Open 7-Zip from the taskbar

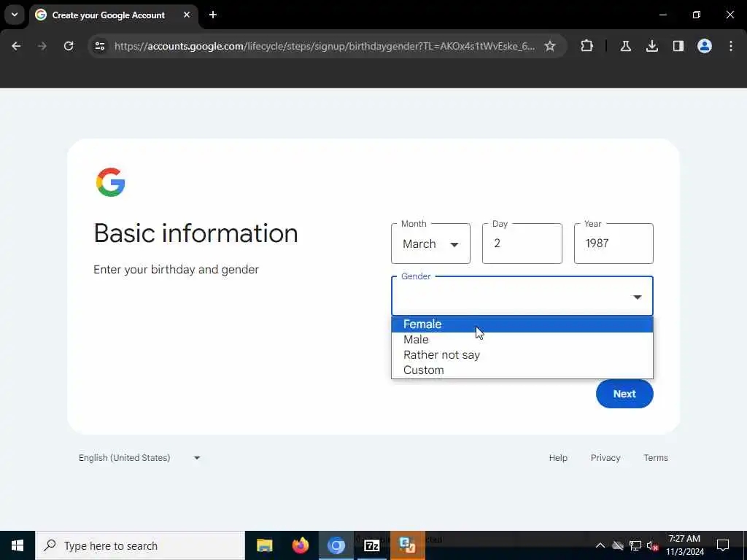(x=371, y=545)
